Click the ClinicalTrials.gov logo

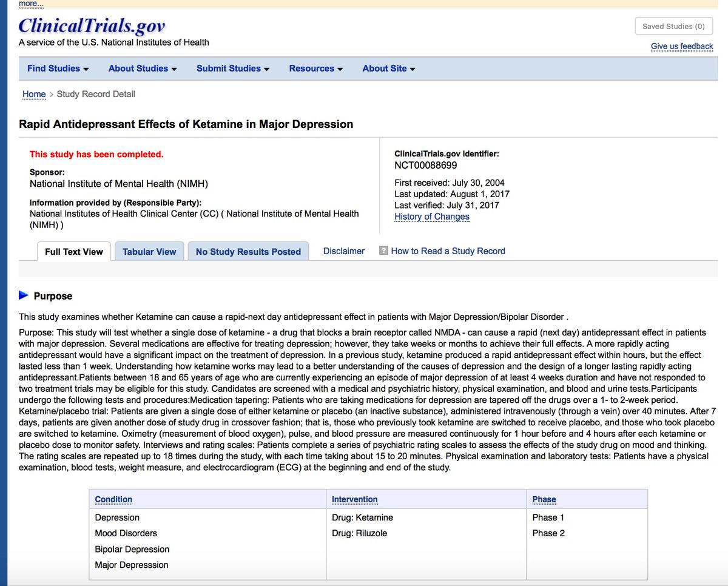tap(92, 25)
